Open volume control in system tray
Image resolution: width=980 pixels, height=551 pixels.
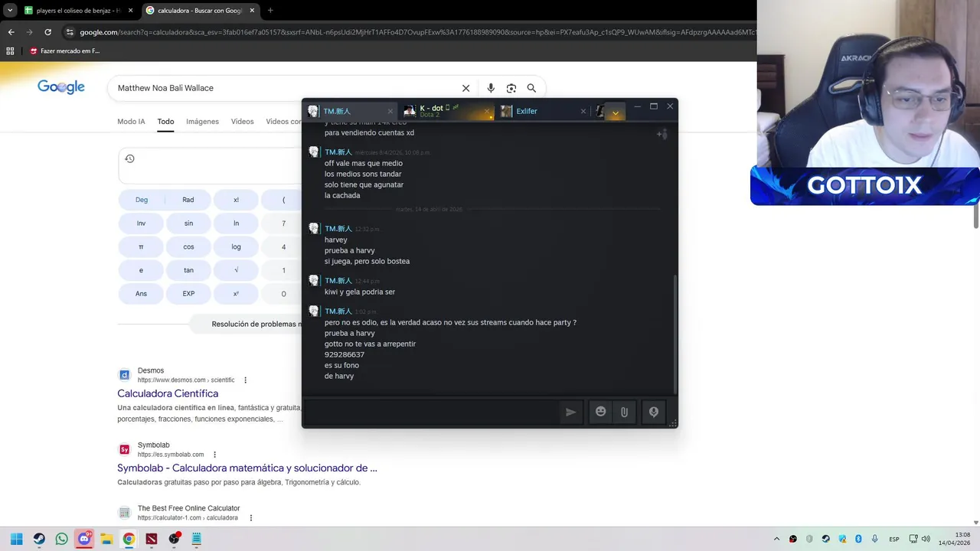tap(926, 539)
